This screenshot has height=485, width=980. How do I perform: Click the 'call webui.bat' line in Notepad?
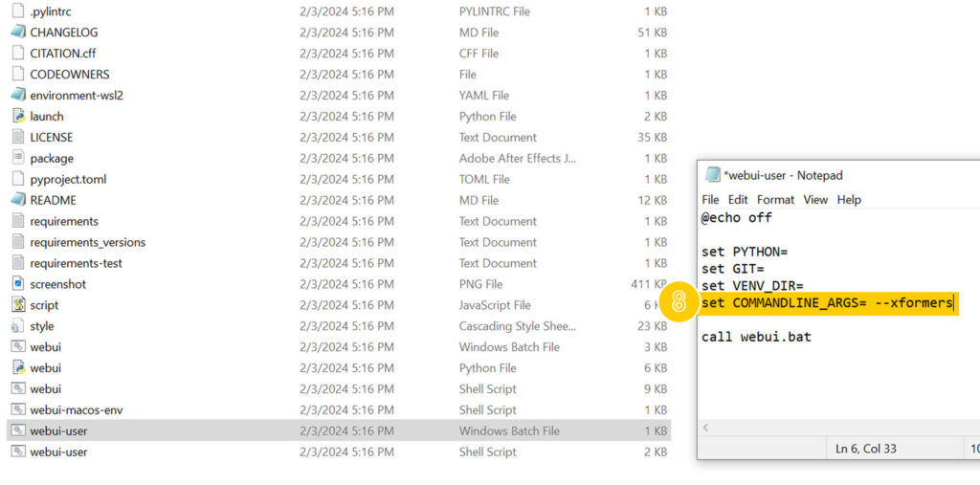(756, 337)
